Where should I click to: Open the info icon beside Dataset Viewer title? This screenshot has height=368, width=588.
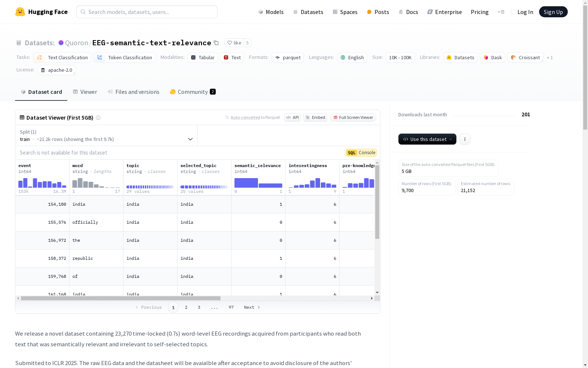click(x=98, y=118)
